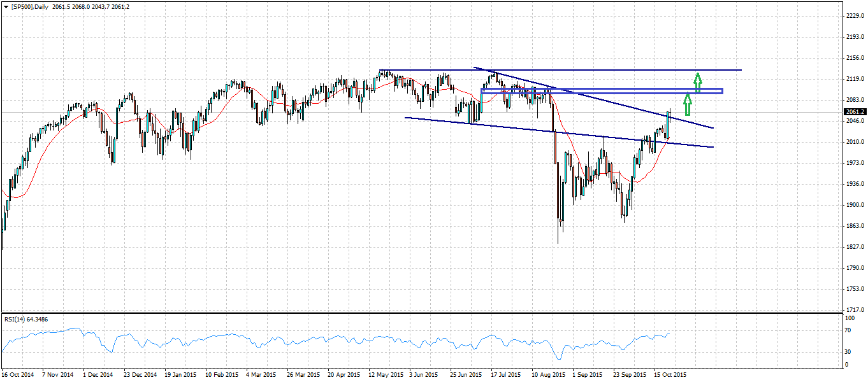Click the '23 Dec 2014' date label
Screen dimensions: 868x380
(x=140, y=374)
